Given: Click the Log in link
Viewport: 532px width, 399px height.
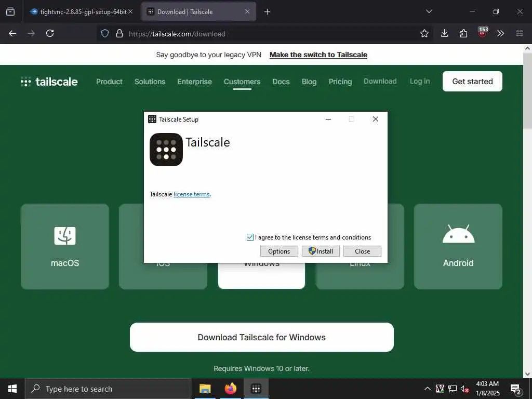Looking at the screenshot, I should (420, 81).
